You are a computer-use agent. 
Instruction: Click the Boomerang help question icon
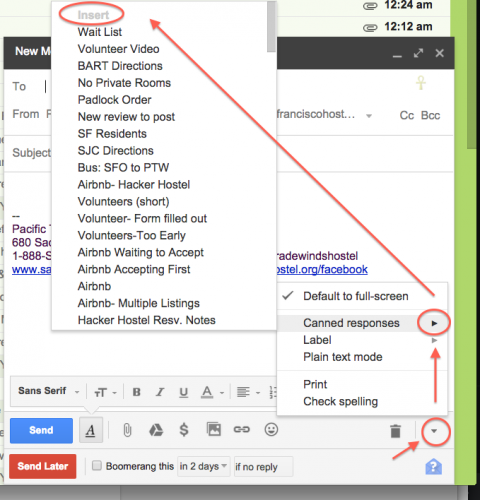[x=434, y=466]
